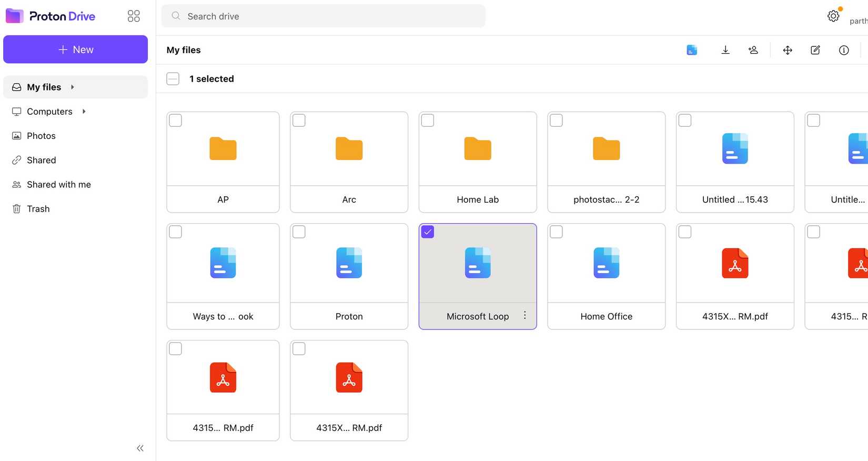Go to Photos in sidebar
The height and width of the screenshot is (461, 868).
pyautogui.click(x=41, y=136)
